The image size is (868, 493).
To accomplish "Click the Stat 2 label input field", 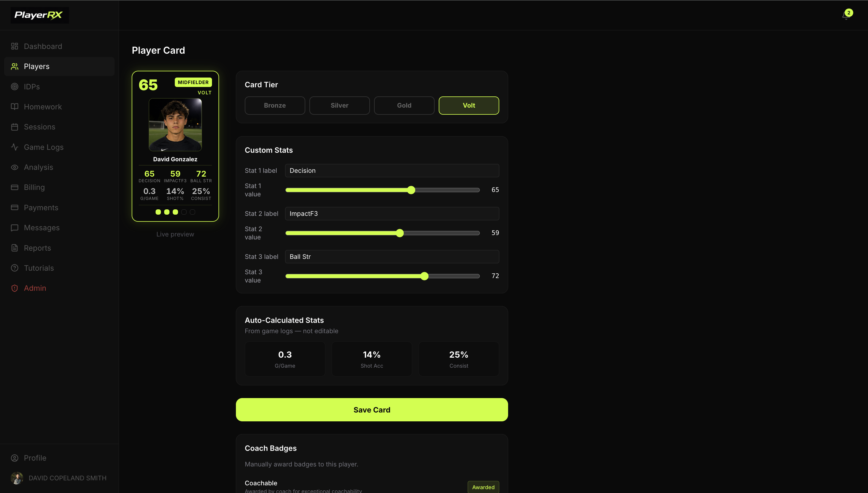I will coord(392,214).
